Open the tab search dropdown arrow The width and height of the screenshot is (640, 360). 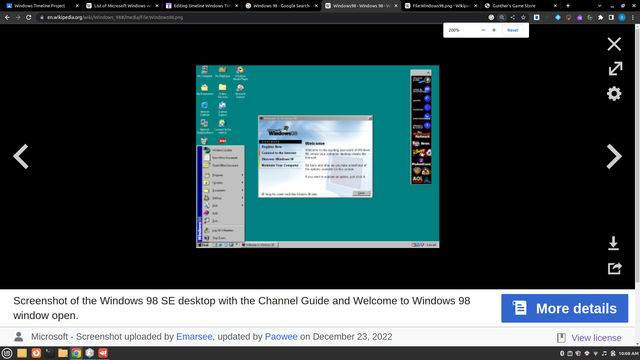tap(599, 6)
